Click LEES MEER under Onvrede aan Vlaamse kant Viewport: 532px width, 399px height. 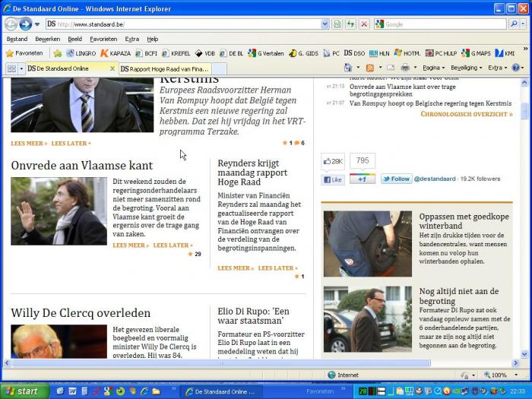[x=131, y=245]
